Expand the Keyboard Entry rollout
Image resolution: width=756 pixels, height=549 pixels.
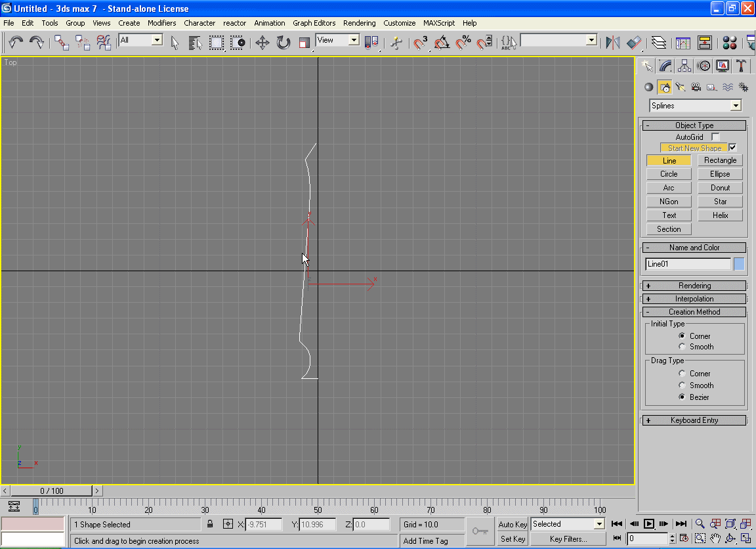click(x=694, y=420)
